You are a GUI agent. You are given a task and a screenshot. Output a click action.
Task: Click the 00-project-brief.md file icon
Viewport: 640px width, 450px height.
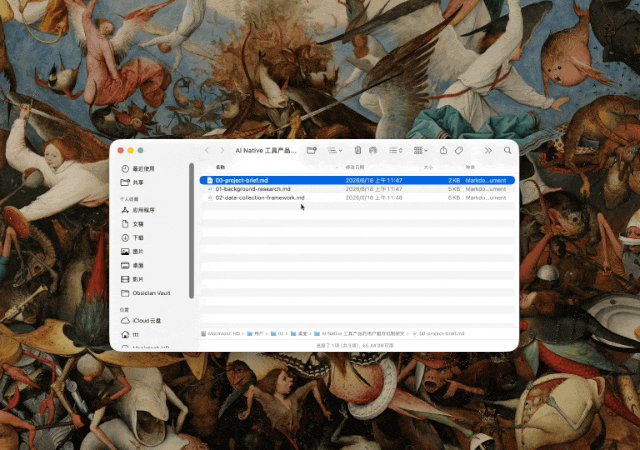coord(210,180)
